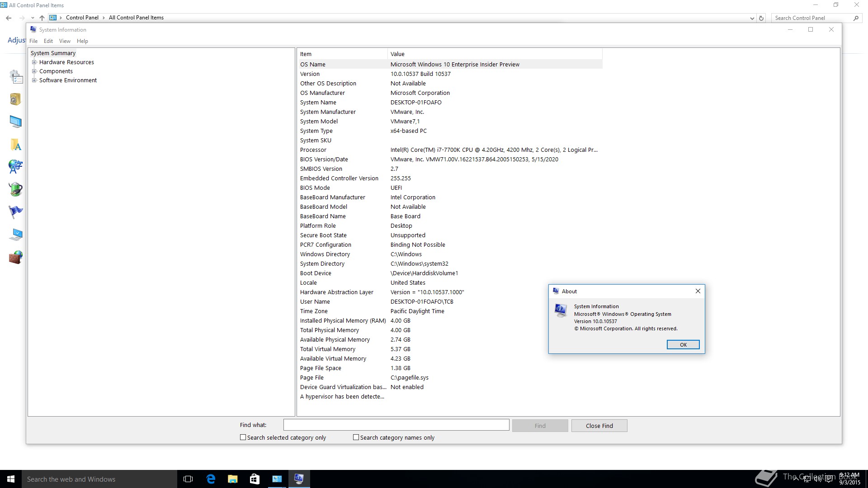Open Task View from the taskbar
This screenshot has width=868, height=488.
(x=188, y=479)
